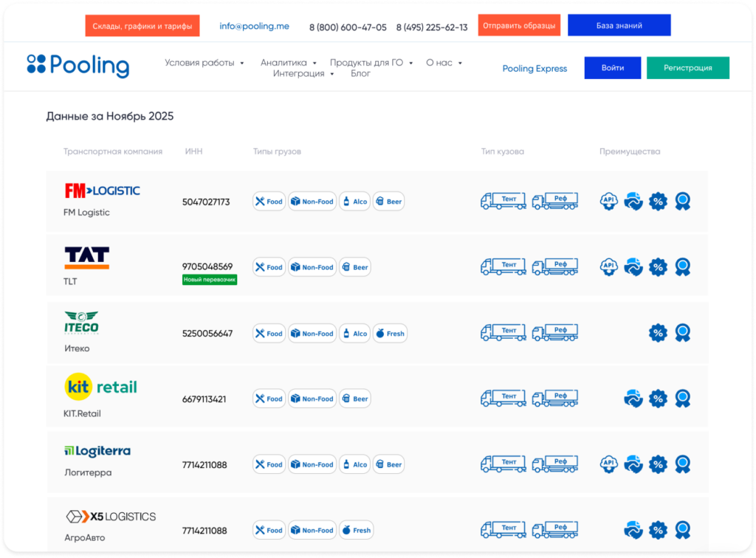Click the Food tag in АгроАвто row
Image resolution: width=756 pixels, height=558 pixels.
point(269,530)
